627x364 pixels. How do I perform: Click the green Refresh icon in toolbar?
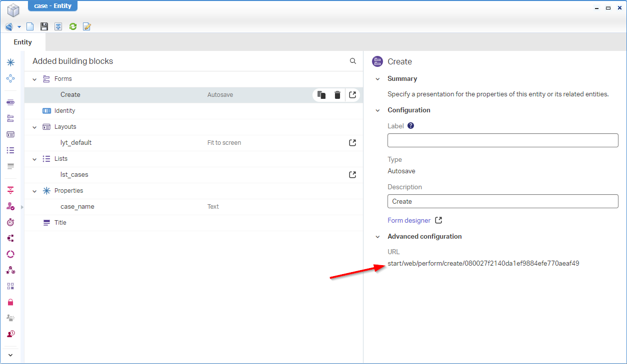(x=73, y=26)
